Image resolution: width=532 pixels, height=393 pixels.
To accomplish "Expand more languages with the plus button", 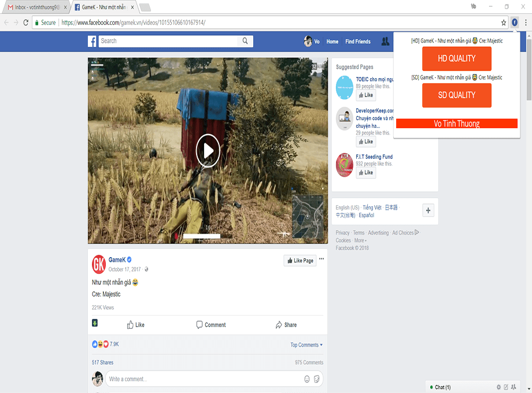I will [x=428, y=210].
